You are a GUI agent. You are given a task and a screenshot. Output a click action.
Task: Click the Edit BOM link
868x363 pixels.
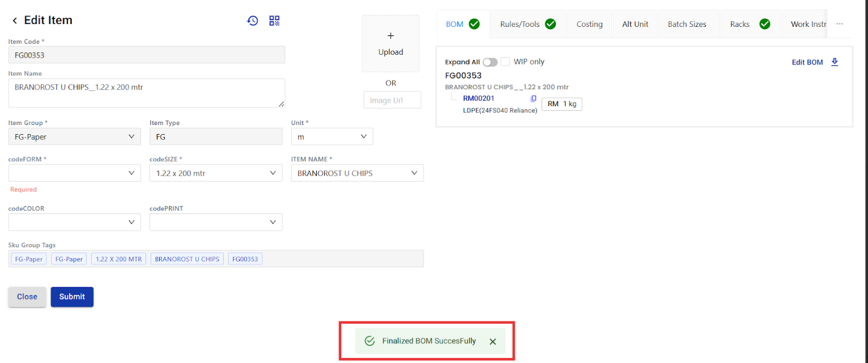807,62
